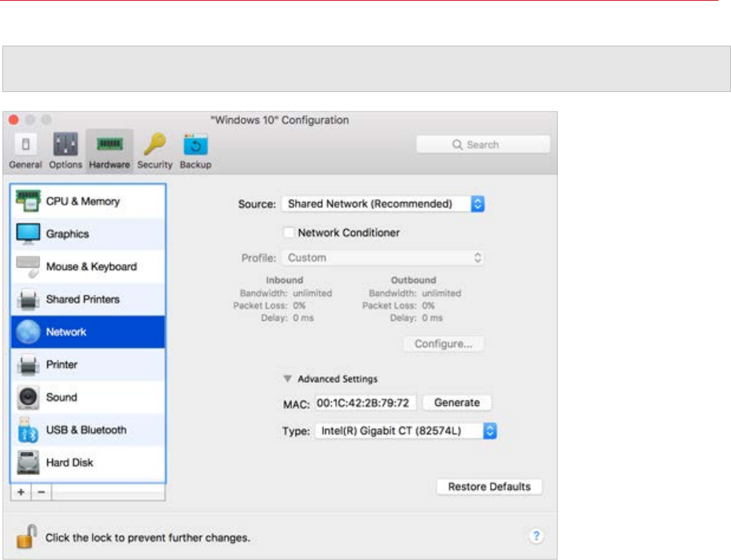Remove device with the minus button
Image resolution: width=731 pixels, height=560 pixels.
click(x=42, y=492)
